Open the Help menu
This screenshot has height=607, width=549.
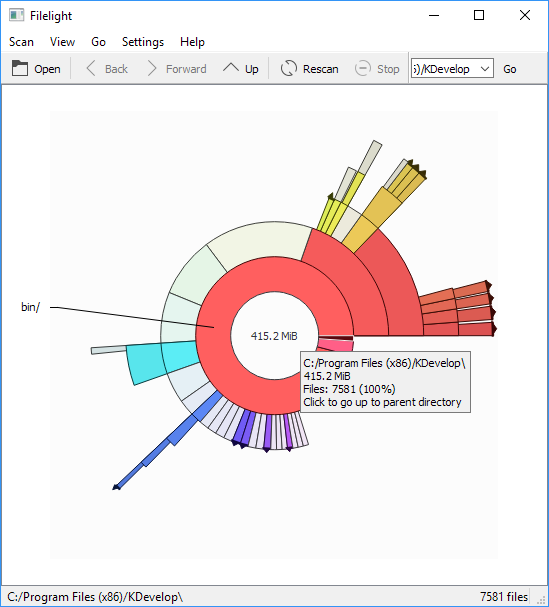coord(192,42)
